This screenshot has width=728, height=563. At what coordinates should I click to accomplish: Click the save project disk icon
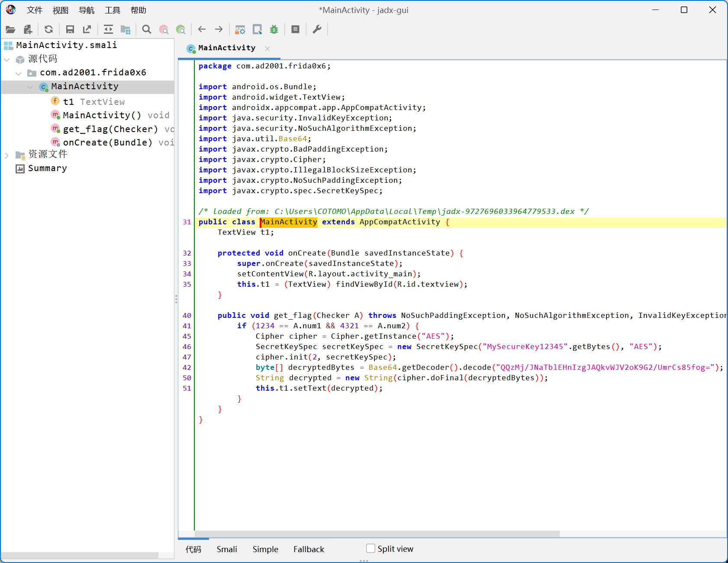click(70, 29)
